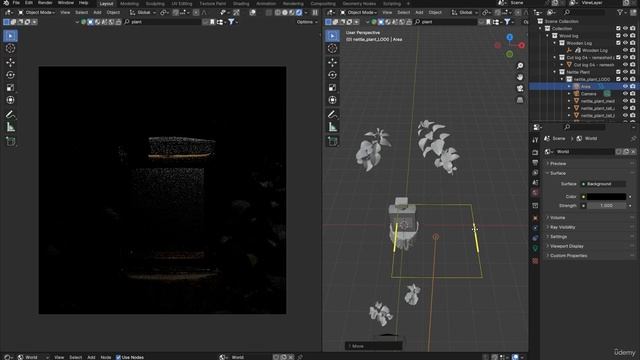640x360 pixels.
Task: Switch to the UV Editing workspace tab
Action: click(x=182, y=4)
